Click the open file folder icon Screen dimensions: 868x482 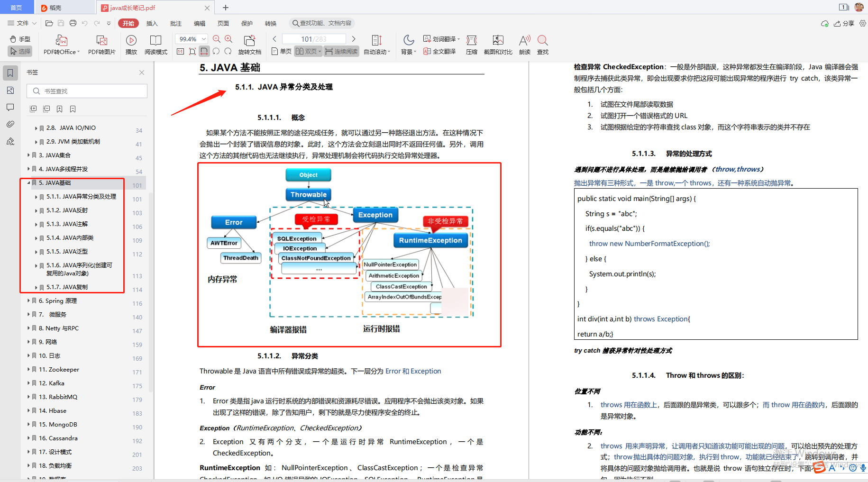click(x=49, y=23)
